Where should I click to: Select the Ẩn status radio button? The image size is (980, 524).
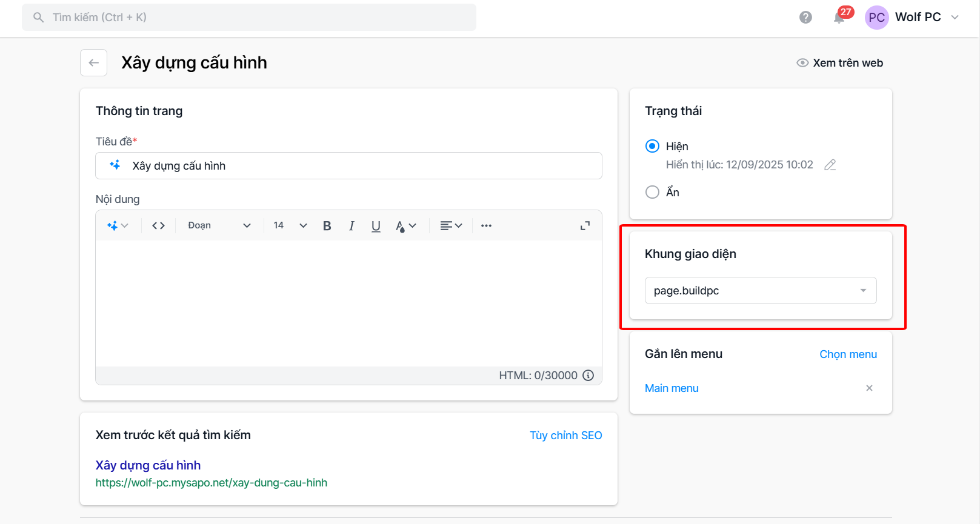(652, 192)
